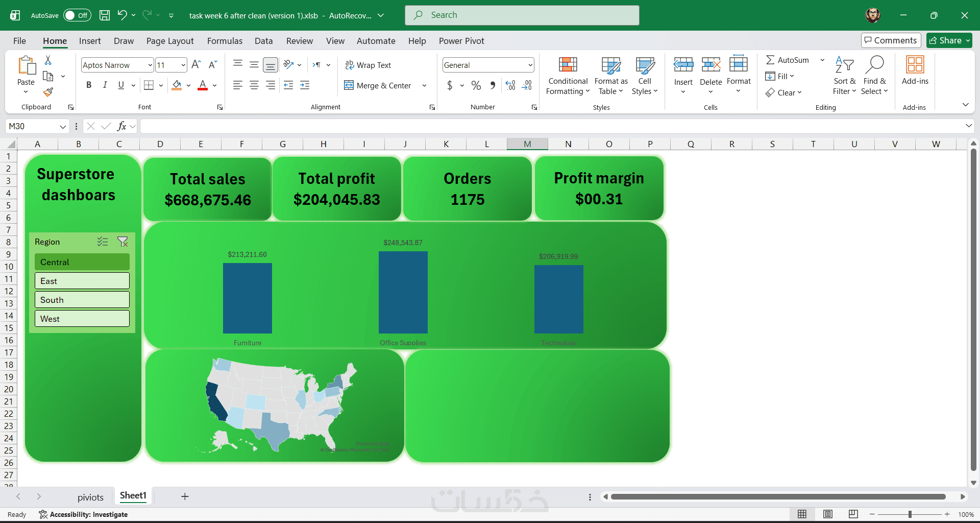Apply Percent Style icon
Image resolution: width=980 pixels, height=523 pixels.
tap(476, 85)
